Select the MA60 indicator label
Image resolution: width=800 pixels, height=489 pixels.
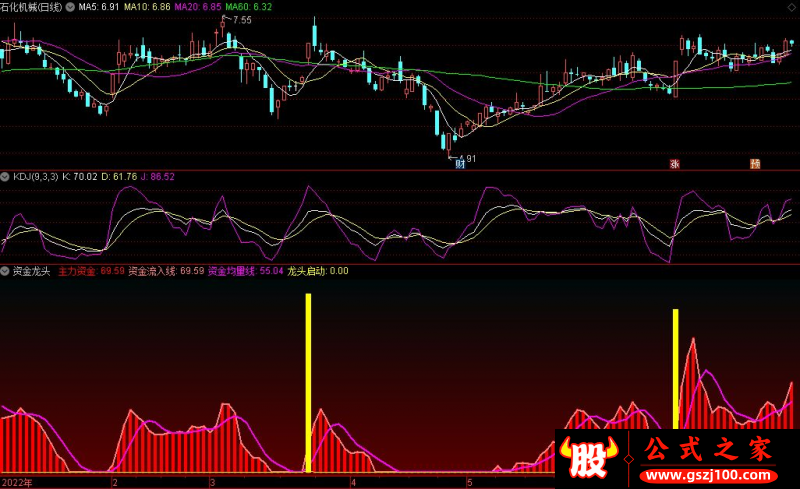pyautogui.click(x=248, y=7)
